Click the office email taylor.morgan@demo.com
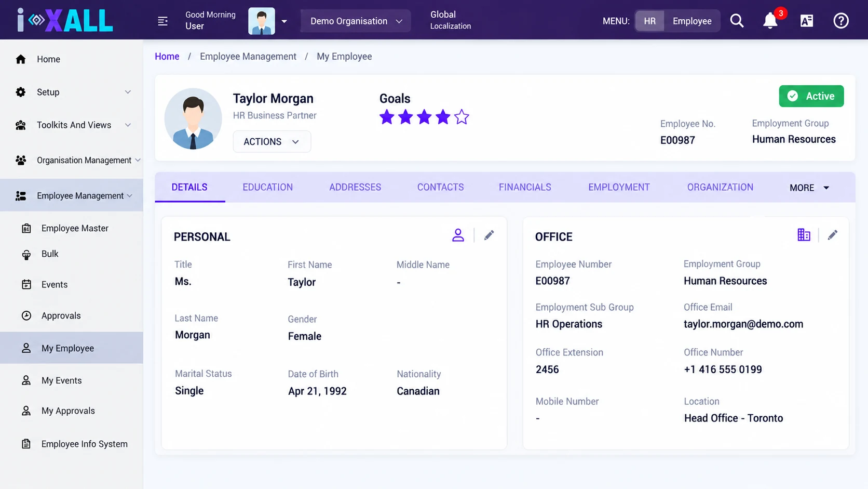 [743, 324]
